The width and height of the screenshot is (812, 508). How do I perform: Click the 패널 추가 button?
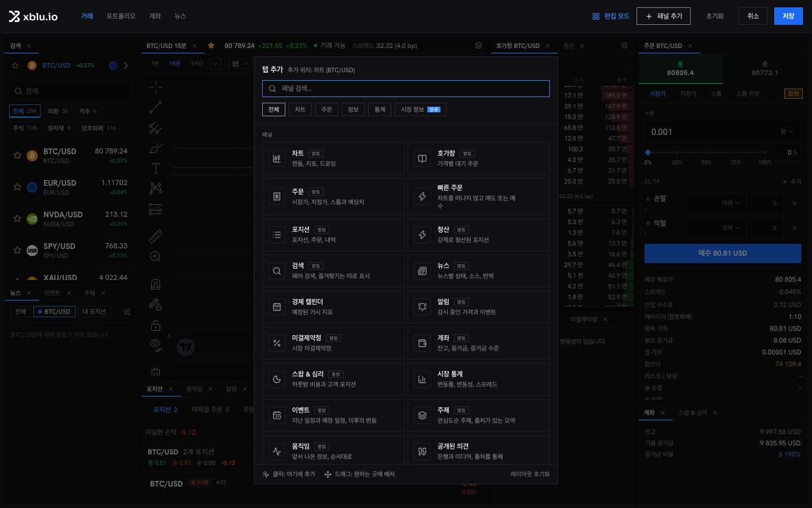pyautogui.click(x=664, y=16)
